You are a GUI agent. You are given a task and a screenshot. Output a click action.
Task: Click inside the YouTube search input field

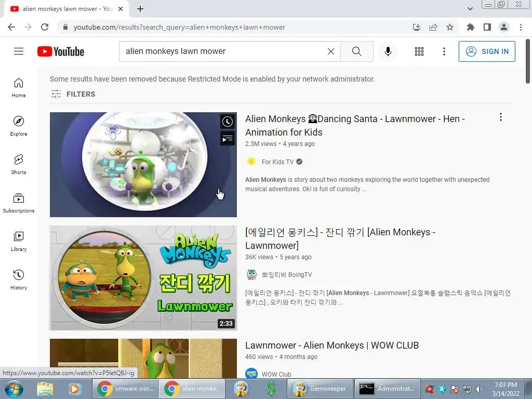click(224, 51)
